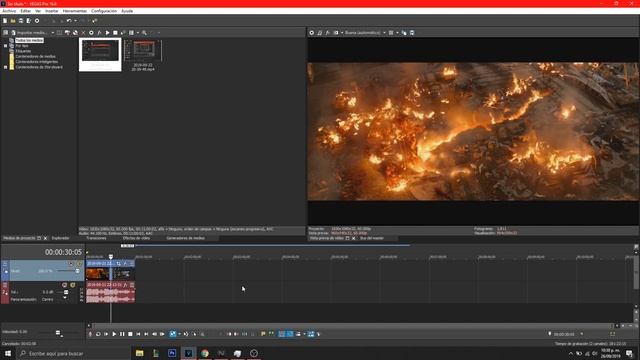The height and width of the screenshot is (360, 640).
Task: Select the 2019-09-22 mp4 media thumbnail
Action: click(143, 55)
